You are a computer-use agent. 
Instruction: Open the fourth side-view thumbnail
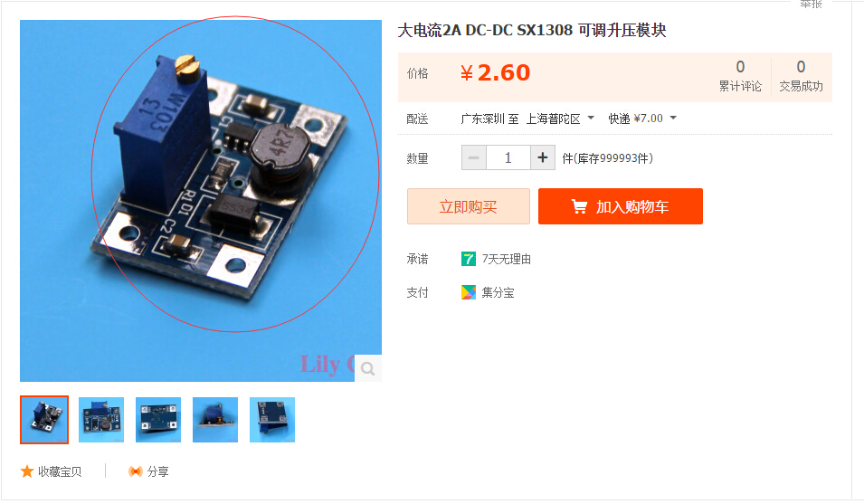coord(215,420)
